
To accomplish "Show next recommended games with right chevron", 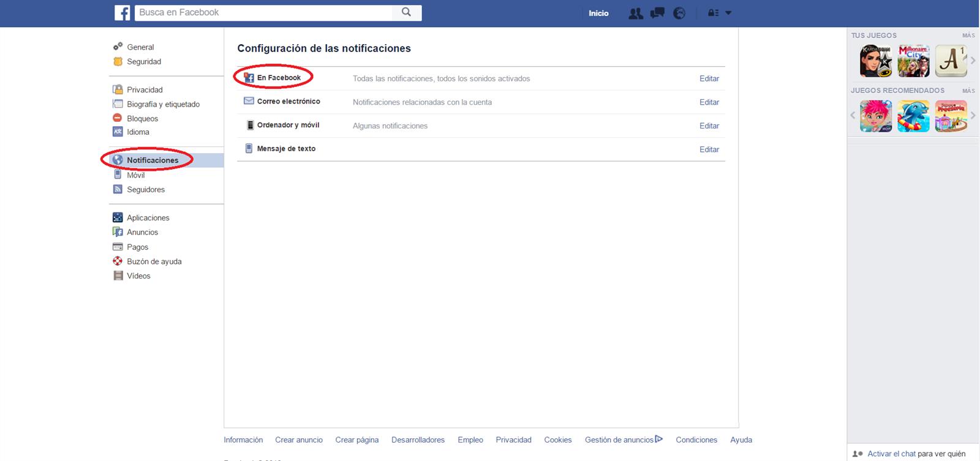I will tap(973, 115).
